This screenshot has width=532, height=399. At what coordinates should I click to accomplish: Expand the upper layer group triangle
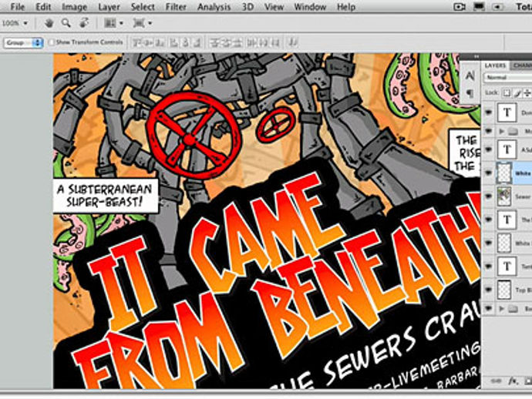(x=502, y=131)
